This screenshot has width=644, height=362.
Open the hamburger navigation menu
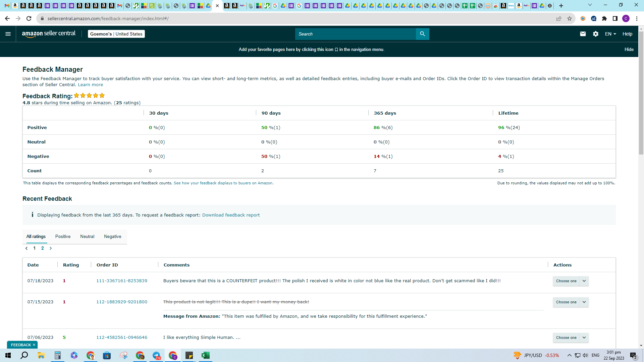click(x=8, y=34)
